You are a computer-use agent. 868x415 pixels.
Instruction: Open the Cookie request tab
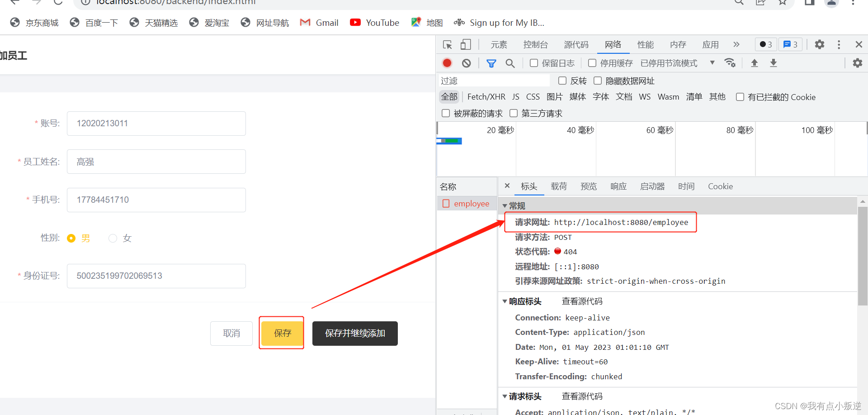point(720,186)
